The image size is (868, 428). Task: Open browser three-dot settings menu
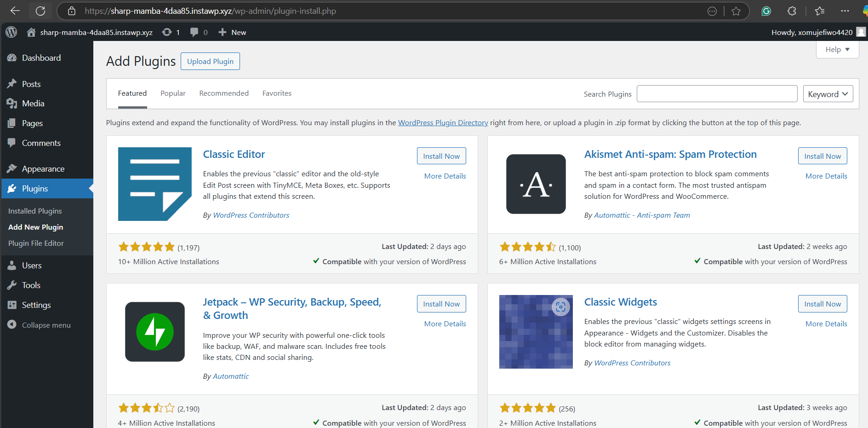tap(845, 11)
